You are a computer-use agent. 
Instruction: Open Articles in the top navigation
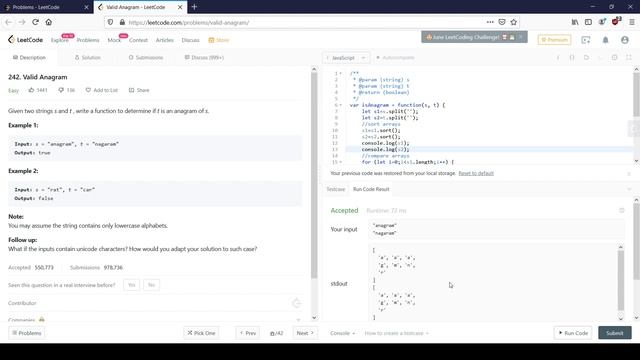point(164,40)
